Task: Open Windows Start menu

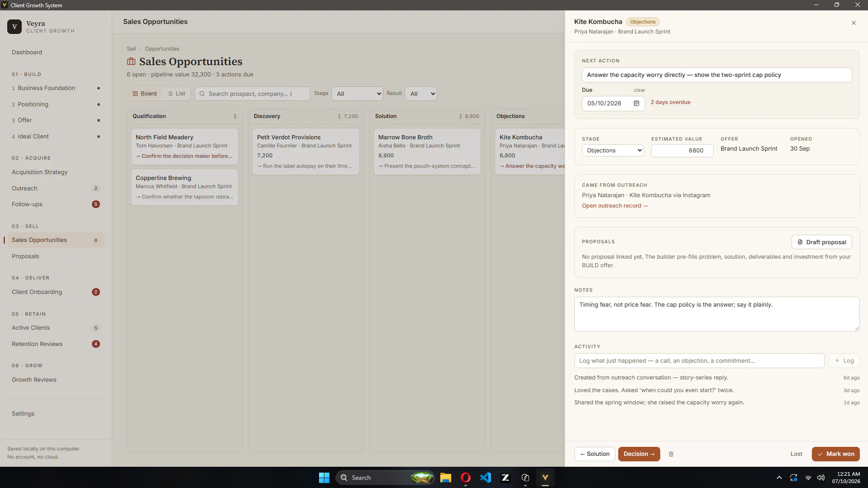Action: tap(324, 478)
